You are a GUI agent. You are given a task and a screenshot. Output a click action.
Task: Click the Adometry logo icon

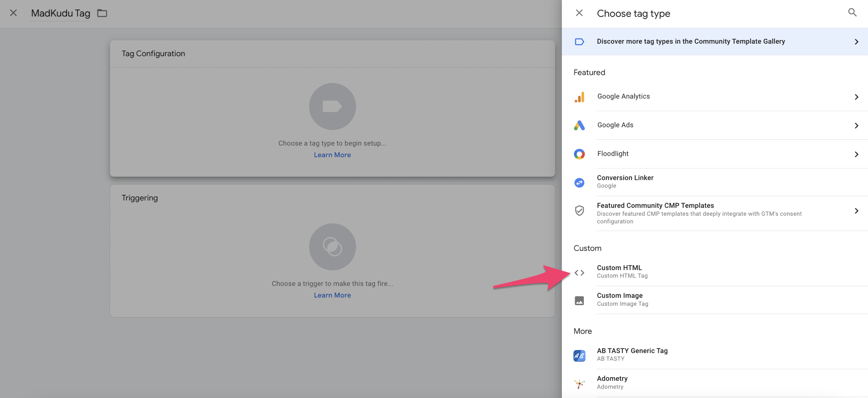click(x=579, y=384)
